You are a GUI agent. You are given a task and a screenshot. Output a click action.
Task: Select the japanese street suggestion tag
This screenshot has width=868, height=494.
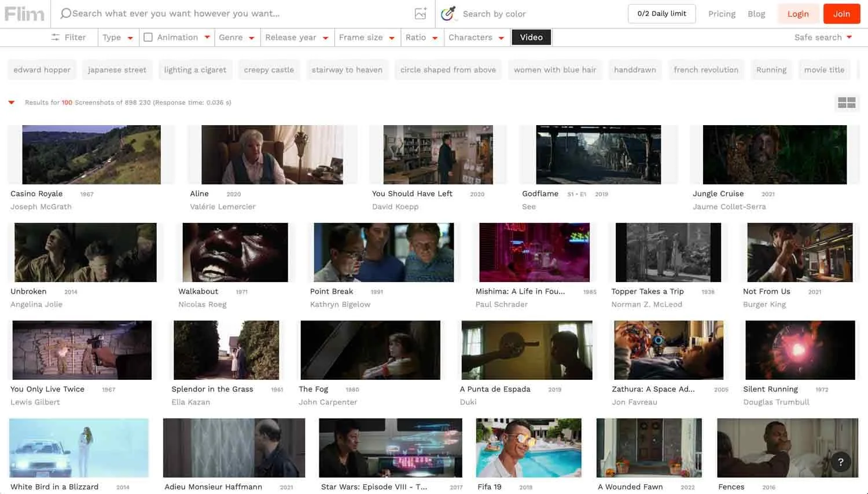pos(117,69)
